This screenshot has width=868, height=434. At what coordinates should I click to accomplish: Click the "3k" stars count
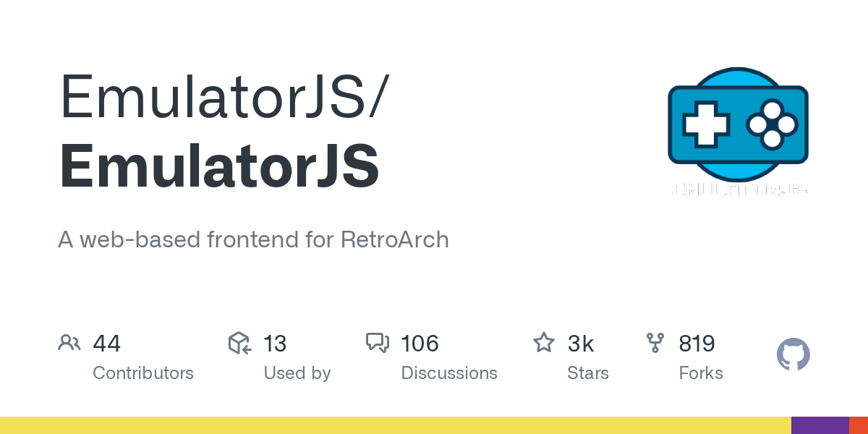581,344
